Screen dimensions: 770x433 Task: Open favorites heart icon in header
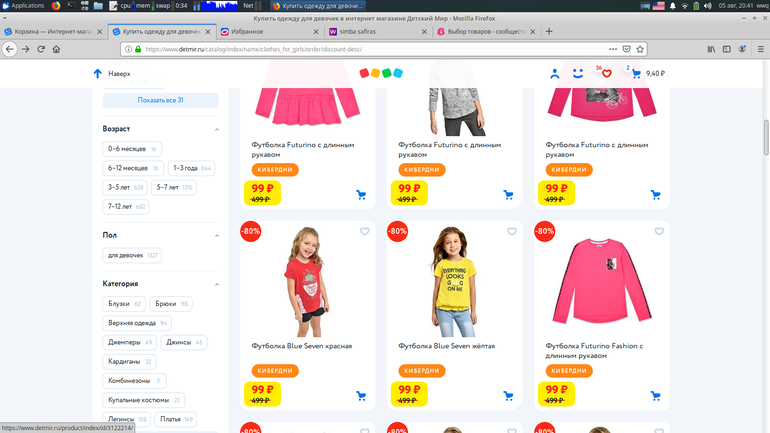coord(606,73)
